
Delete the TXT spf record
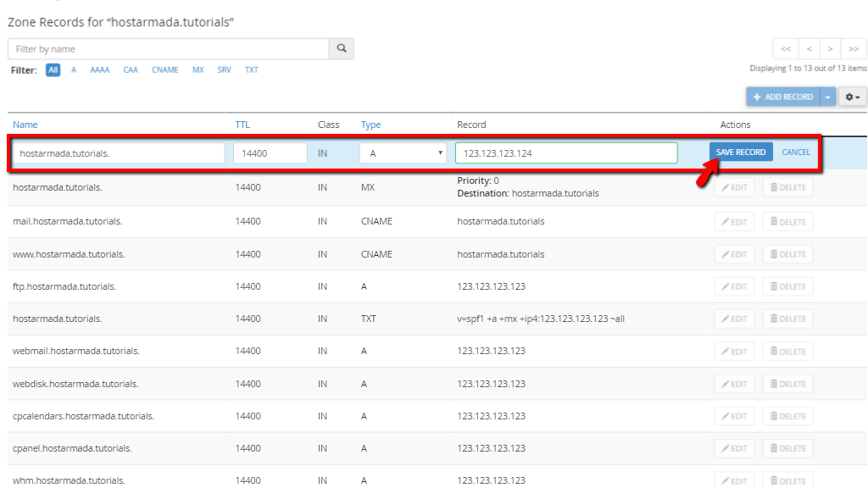click(x=787, y=319)
